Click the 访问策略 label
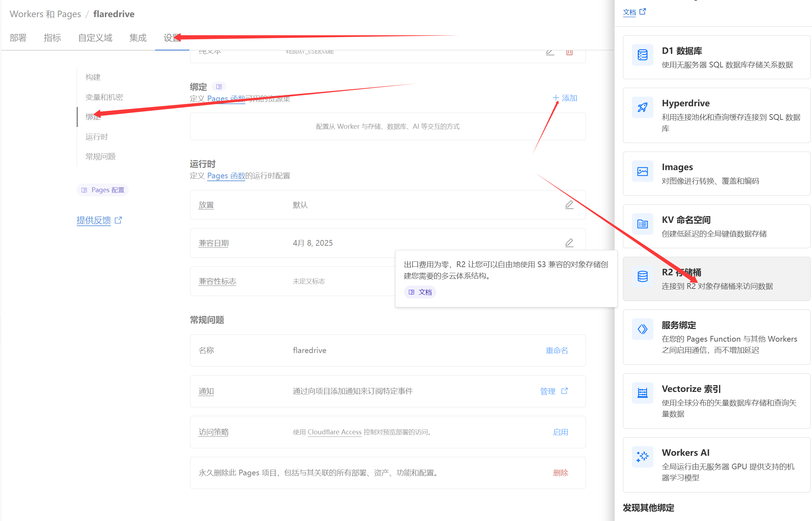 coord(214,432)
